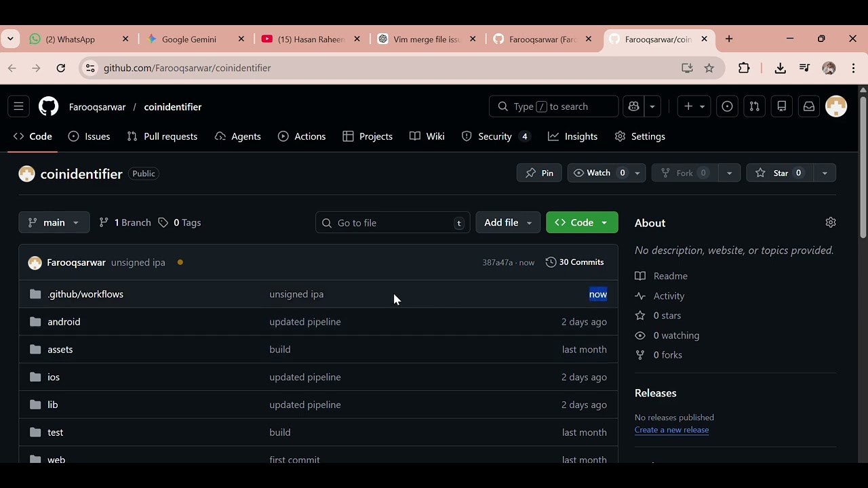Open the create new plus menu

694,106
